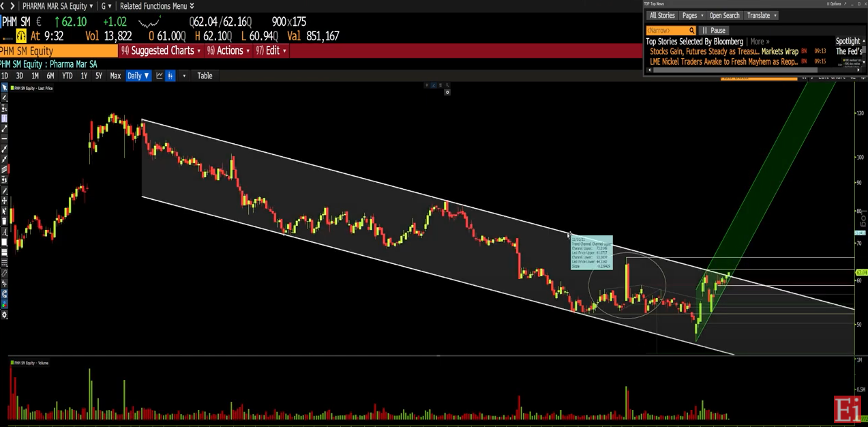This screenshot has width=868, height=427.
Task: Click the trash can delete annotation icon
Action: (x=4, y=221)
